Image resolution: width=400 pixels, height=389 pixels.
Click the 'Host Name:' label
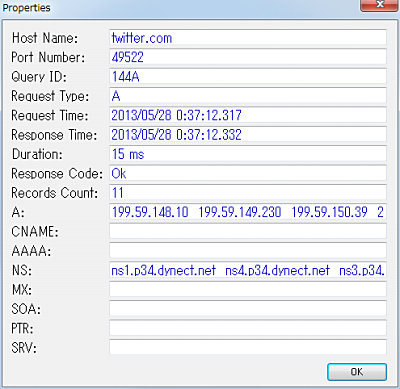pos(45,38)
